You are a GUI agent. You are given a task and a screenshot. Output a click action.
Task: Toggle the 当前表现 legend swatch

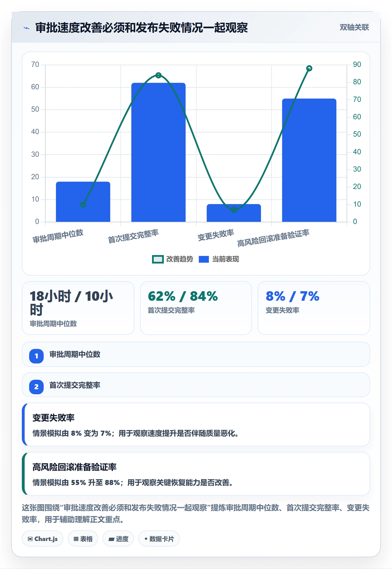click(204, 259)
